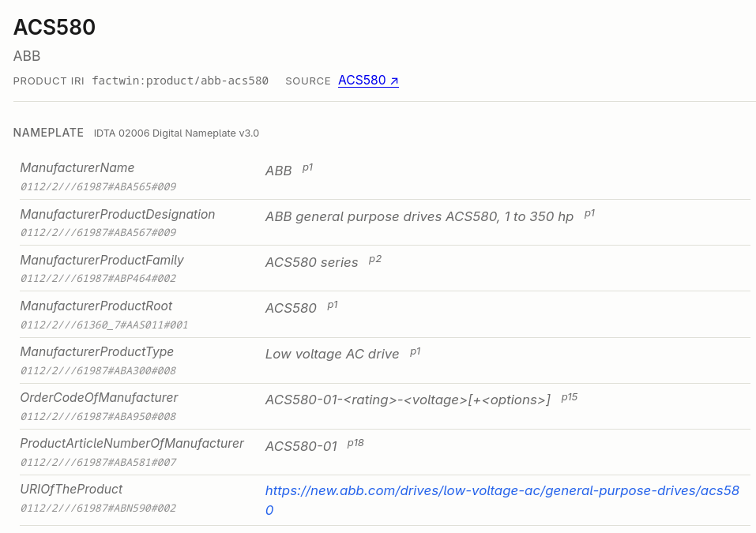Select the ManufacturerProductRoot label
Viewport: 756px width, 533px height.
point(96,306)
